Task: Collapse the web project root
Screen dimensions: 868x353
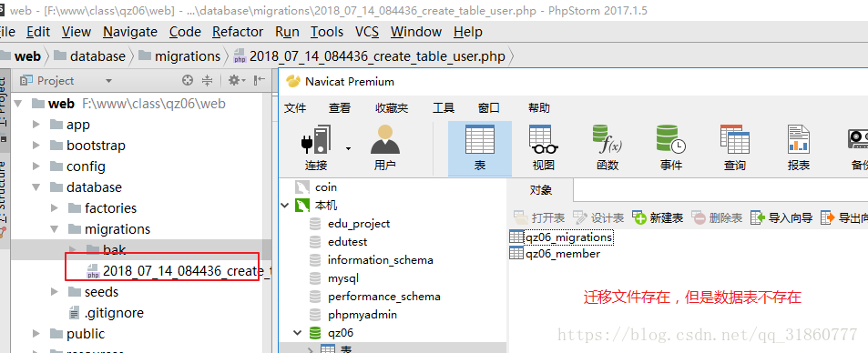Action: pyautogui.click(x=18, y=104)
